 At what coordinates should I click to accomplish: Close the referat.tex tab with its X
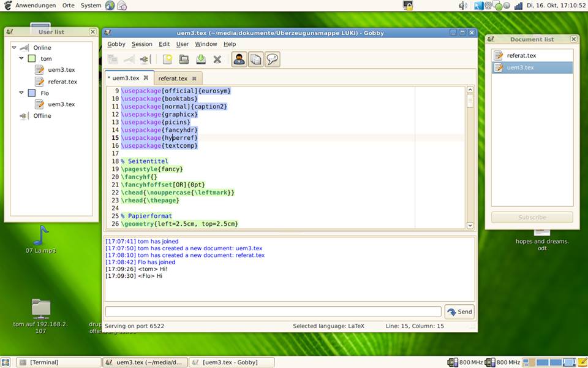coord(194,79)
